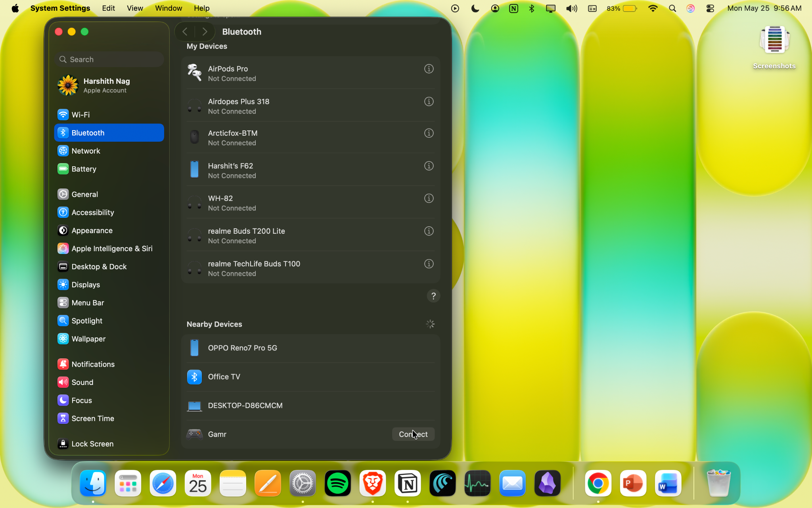Open Accessibility settings
Viewport: 812px width, 508px height.
(x=109, y=212)
